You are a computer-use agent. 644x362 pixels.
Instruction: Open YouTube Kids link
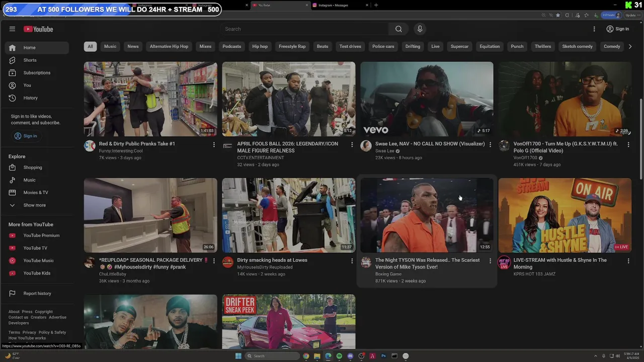(37, 273)
